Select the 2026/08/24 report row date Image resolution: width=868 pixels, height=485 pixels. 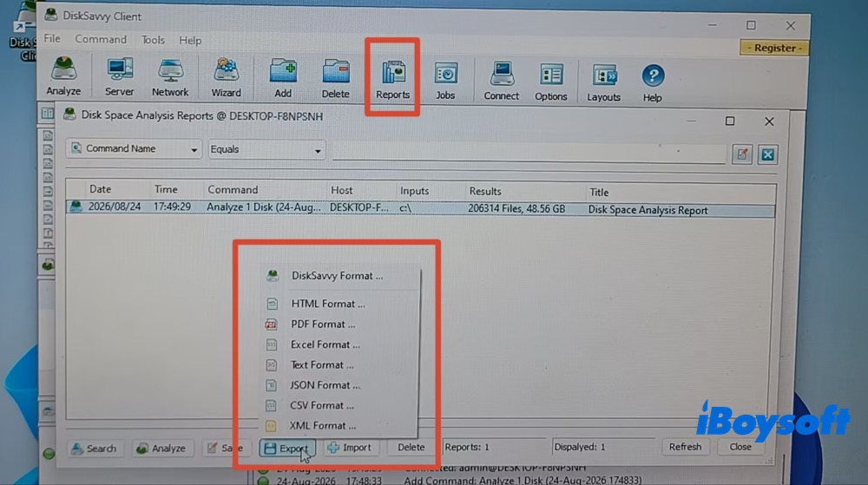115,206
